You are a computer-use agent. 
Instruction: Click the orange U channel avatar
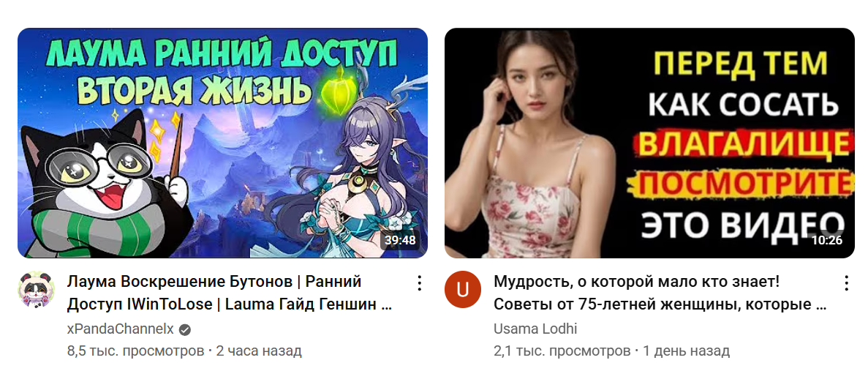pyautogui.click(x=463, y=290)
